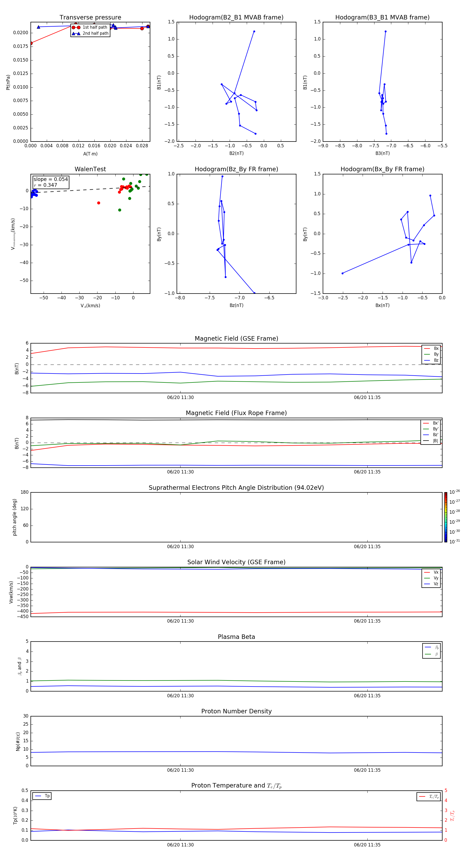Click the 'Hodogram(Bz_By FR frame)' title
The image size is (473, 868).
coord(236,169)
